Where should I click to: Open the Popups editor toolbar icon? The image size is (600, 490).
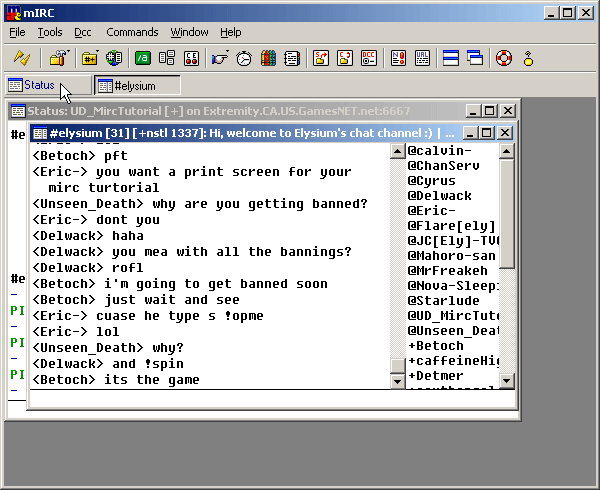tap(167, 58)
